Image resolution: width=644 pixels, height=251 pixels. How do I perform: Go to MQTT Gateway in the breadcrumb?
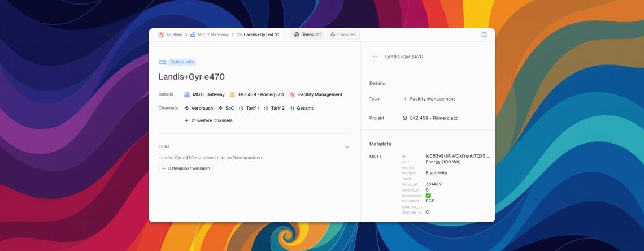click(x=213, y=35)
